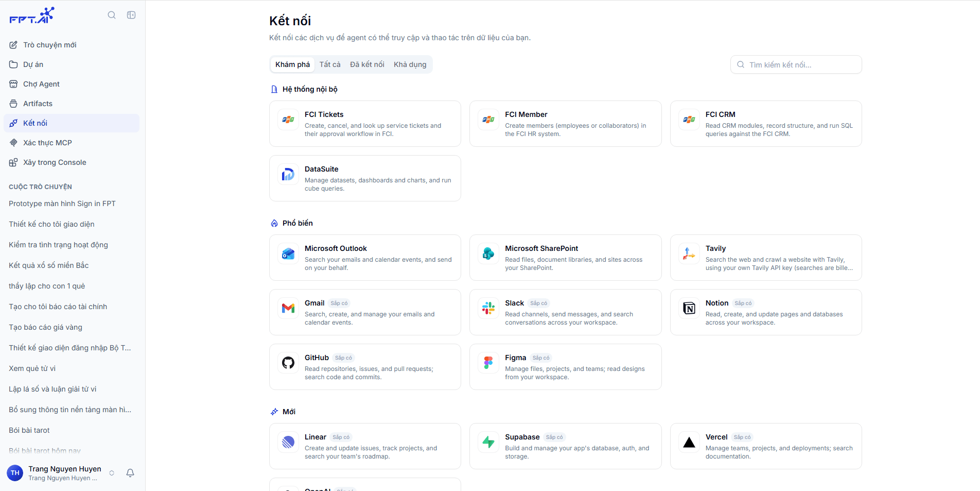Click the Vercel icon
This screenshot has height=491, width=980.
click(689, 442)
